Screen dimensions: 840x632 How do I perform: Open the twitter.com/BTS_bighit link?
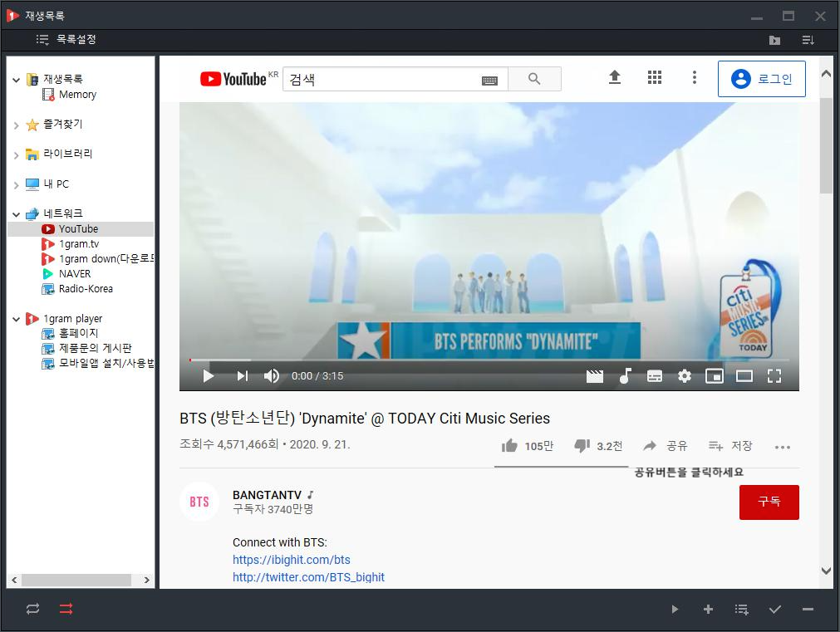tap(308, 577)
